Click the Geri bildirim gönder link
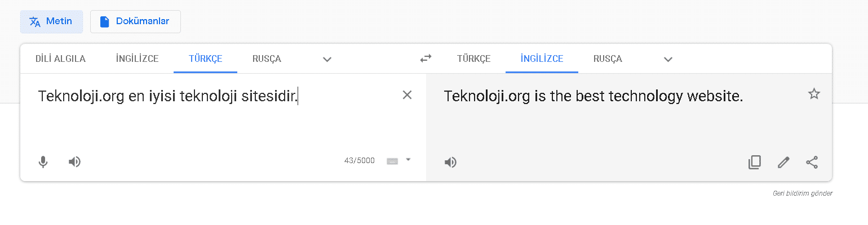868x225 pixels. pos(802,193)
